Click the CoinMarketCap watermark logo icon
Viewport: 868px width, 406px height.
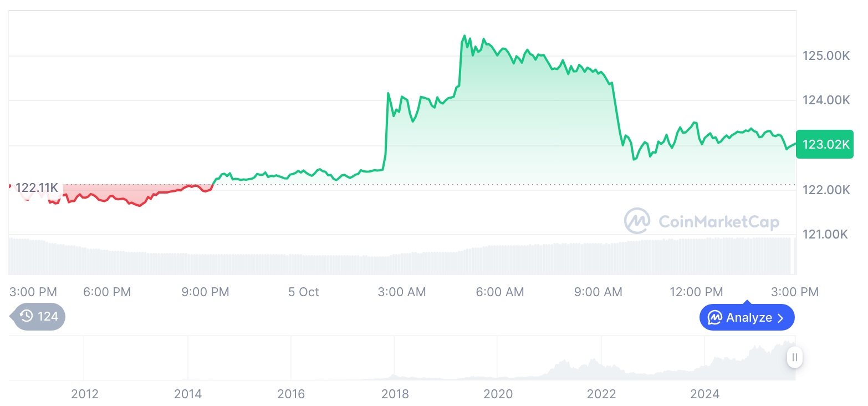(637, 221)
